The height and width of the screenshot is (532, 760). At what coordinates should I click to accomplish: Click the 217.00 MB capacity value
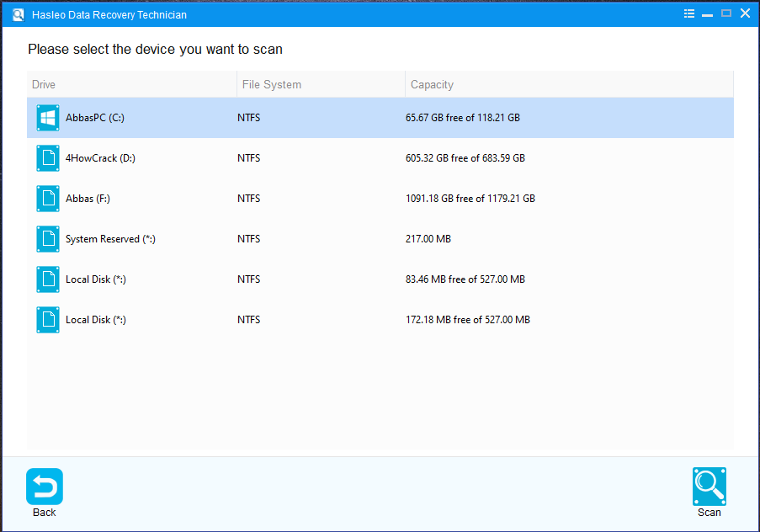tap(428, 239)
